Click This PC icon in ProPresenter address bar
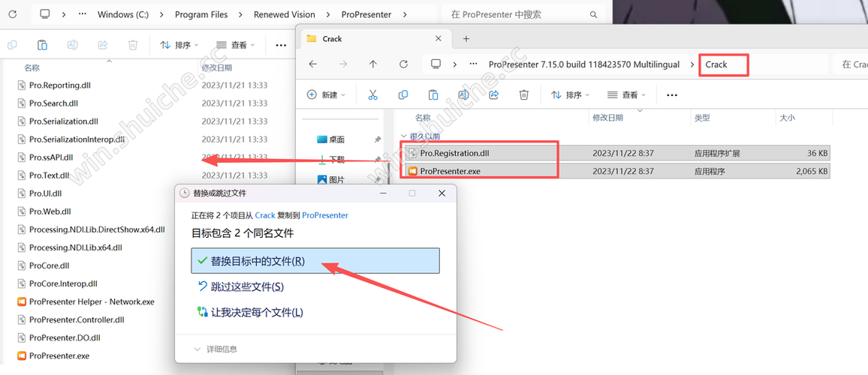Viewport: 868px width, 375px height. point(45,14)
